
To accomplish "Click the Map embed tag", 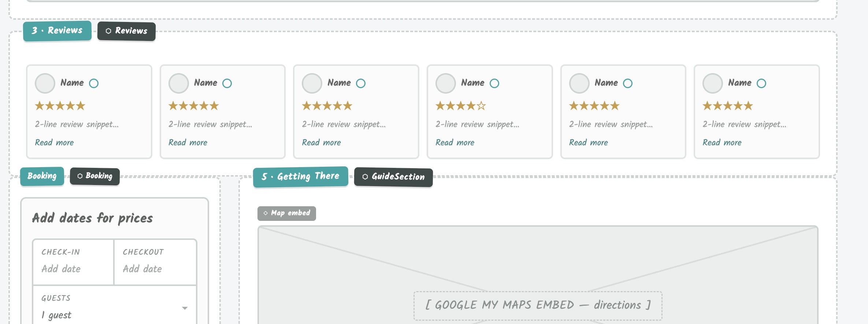I will pyautogui.click(x=287, y=213).
